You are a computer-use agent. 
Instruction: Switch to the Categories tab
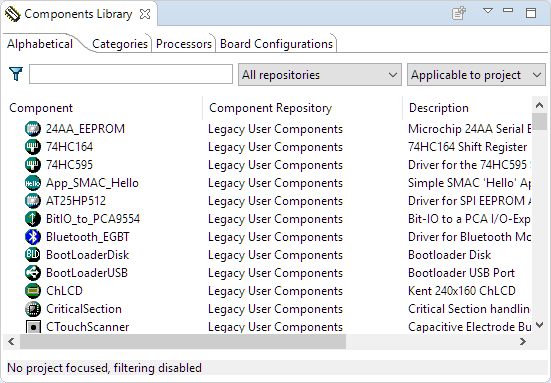pos(119,44)
